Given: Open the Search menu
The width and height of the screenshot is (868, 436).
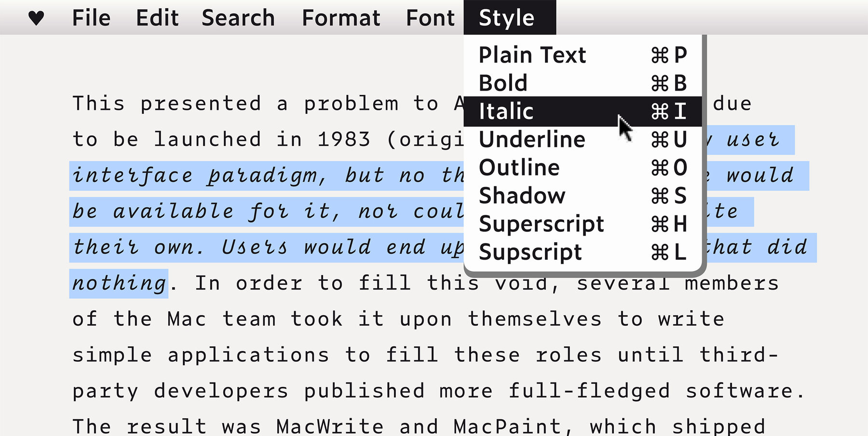Looking at the screenshot, I should pos(238,17).
